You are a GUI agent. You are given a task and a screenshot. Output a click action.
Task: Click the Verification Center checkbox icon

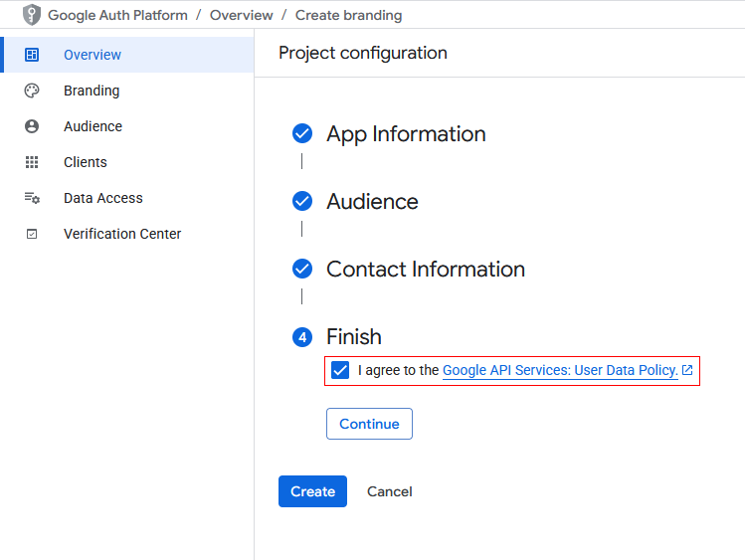(32, 234)
